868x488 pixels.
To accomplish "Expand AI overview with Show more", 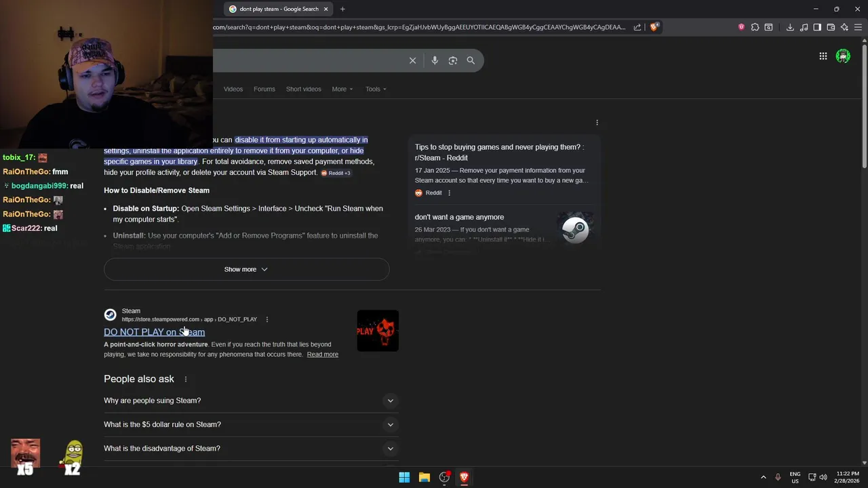I will [246, 269].
